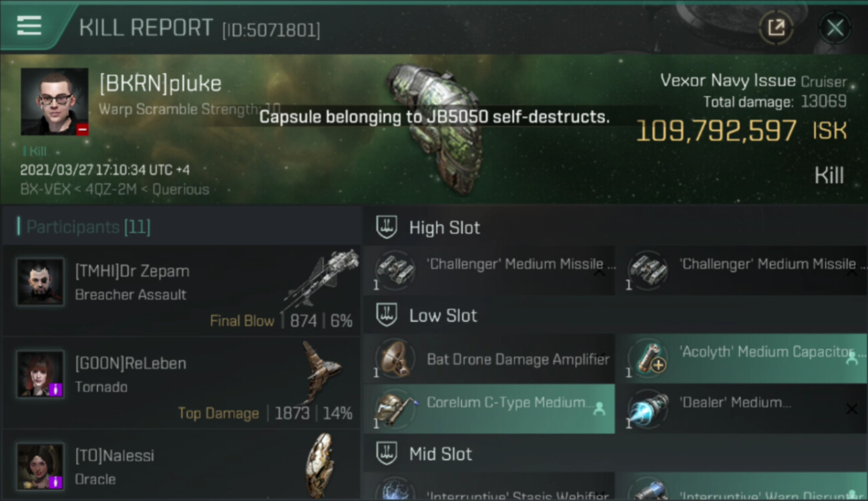
Task: Select the Corelum C-Type Medium module
Action: point(489,409)
